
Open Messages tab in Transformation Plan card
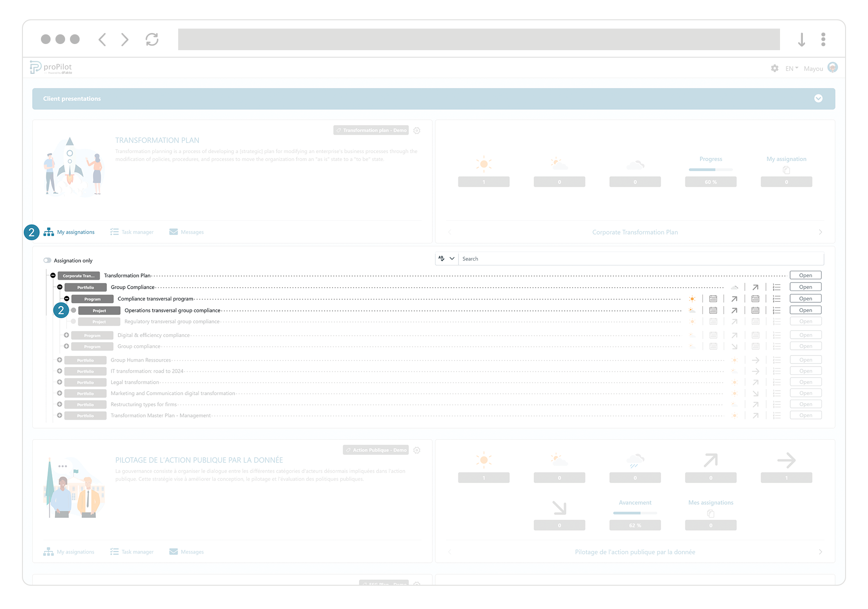192,232
